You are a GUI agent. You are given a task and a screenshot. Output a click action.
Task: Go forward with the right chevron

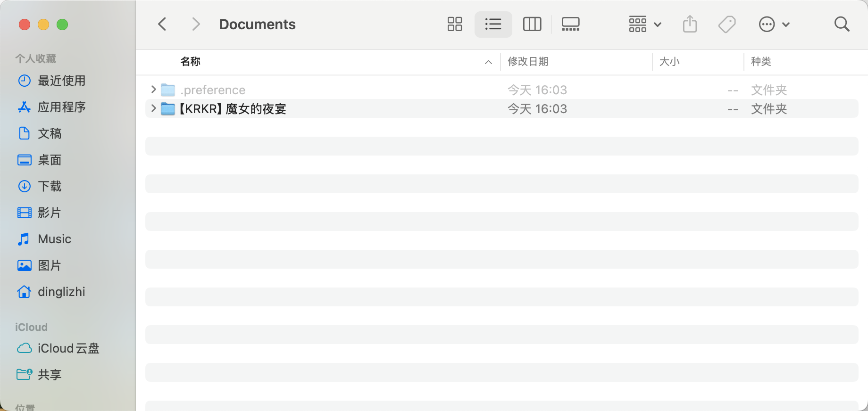196,24
